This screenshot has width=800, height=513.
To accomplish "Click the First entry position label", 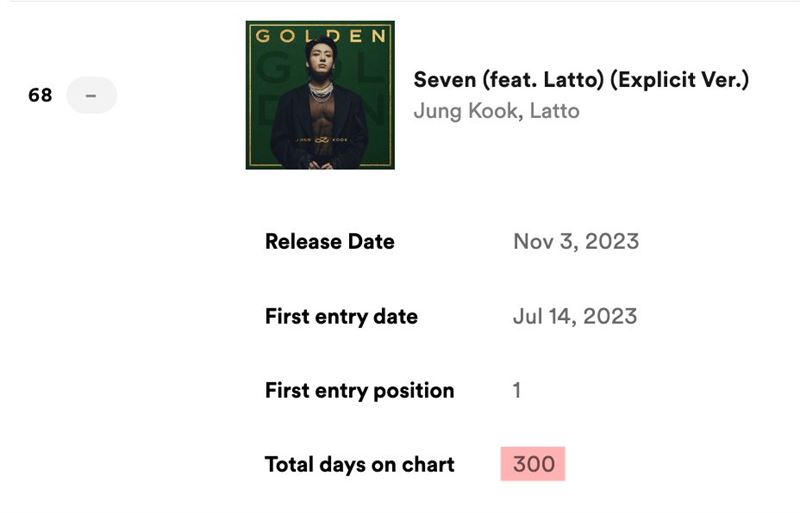I will click(x=360, y=390).
